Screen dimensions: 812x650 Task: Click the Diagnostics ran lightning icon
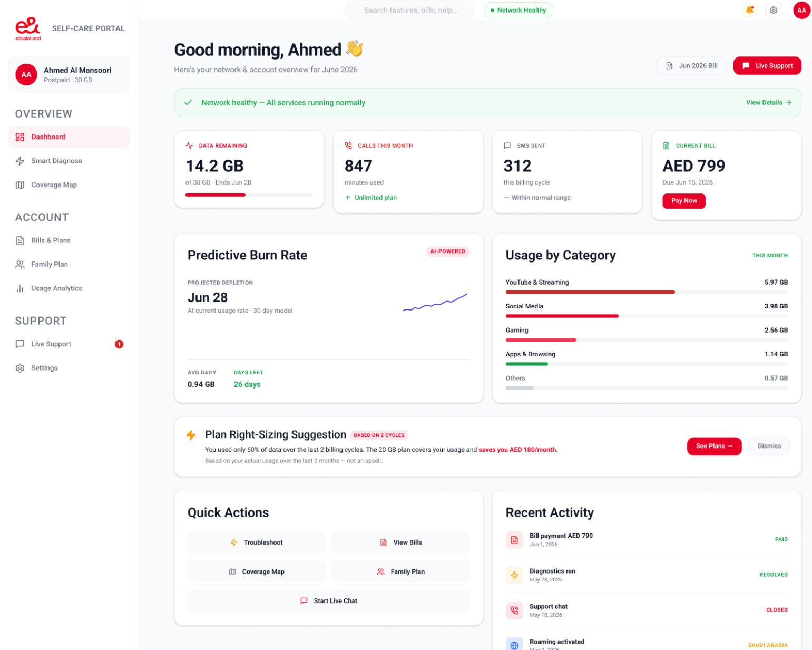tap(514, 575)
